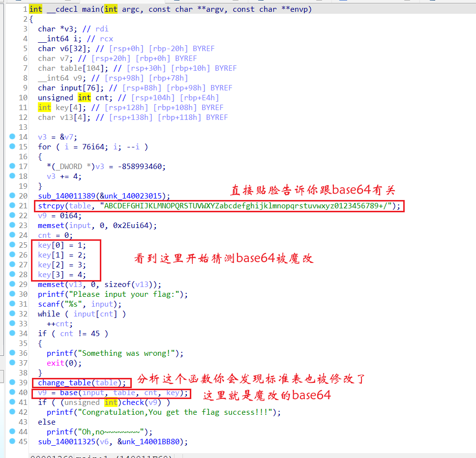The height and width of the screenshot is (458, 476).
Task: Click line number 13 in the gutter
Action: click(23, 127)
